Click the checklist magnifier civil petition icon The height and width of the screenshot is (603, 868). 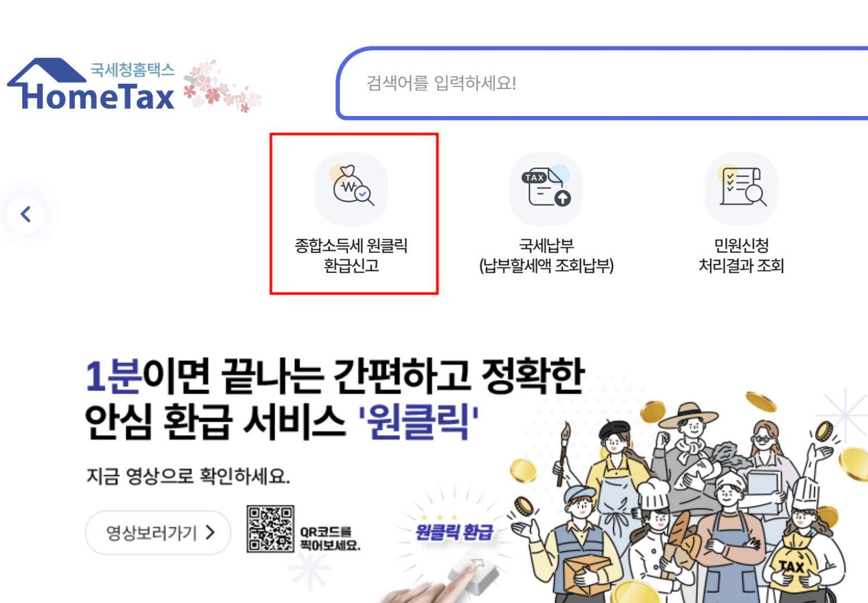[x=741, y=189]
